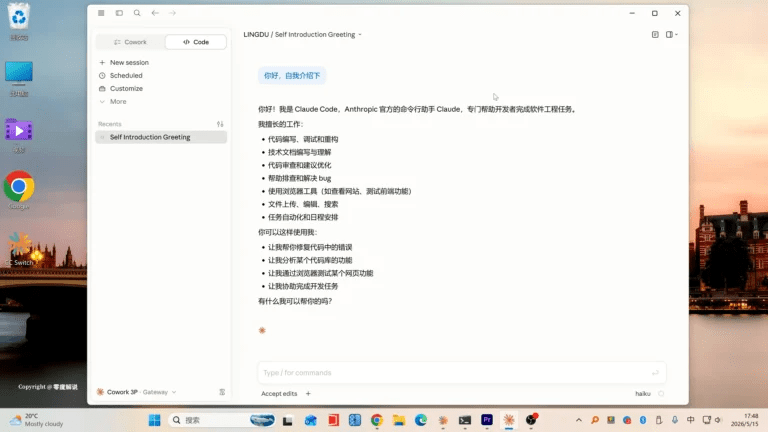Open the session title dropdown
The image size is (768, 432).
pos(360,35)
